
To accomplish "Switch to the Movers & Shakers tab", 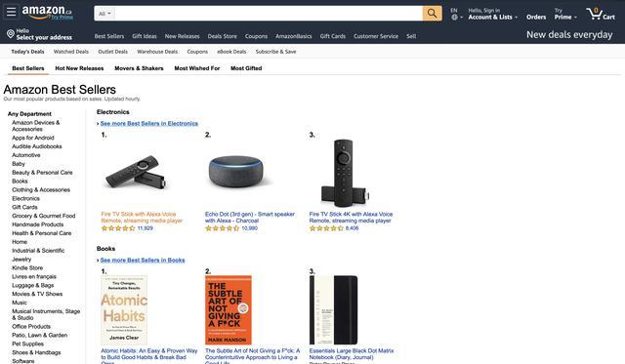I will [139, 68].
